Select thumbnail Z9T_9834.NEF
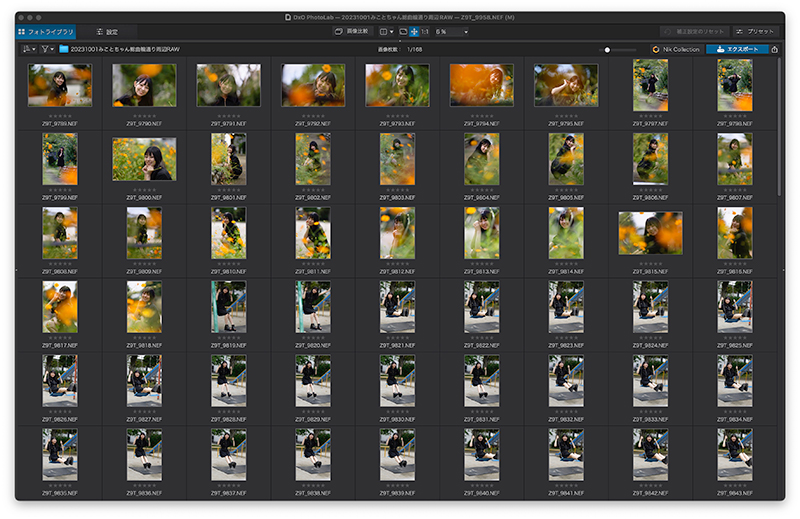 [x=735, y=381]
